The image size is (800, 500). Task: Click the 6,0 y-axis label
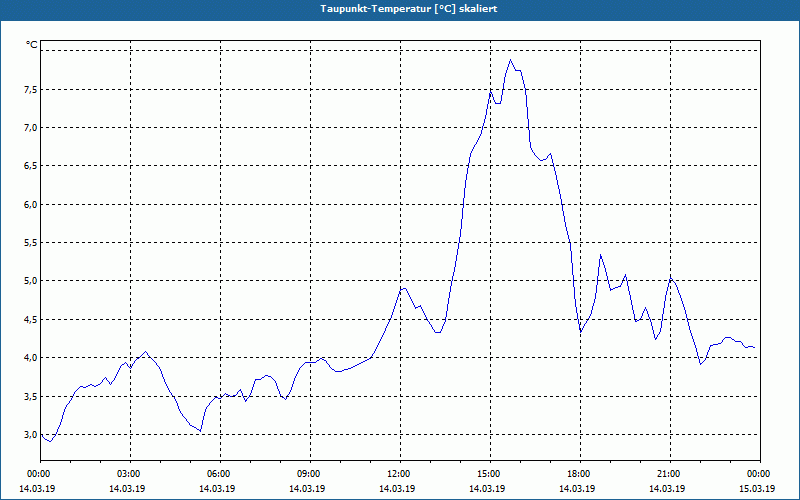coord(32,205)
